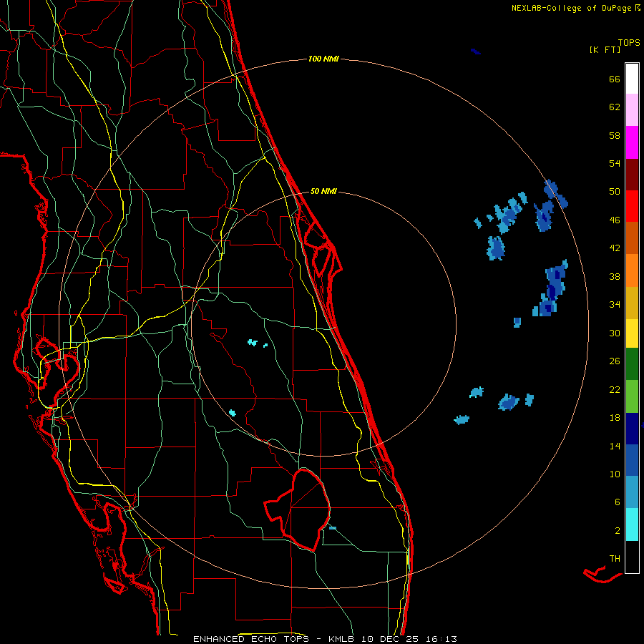Image resolution: width=644 pixels, height=644 pixels.
Task: Click the 34 scale value
Action: click(615, 305)
